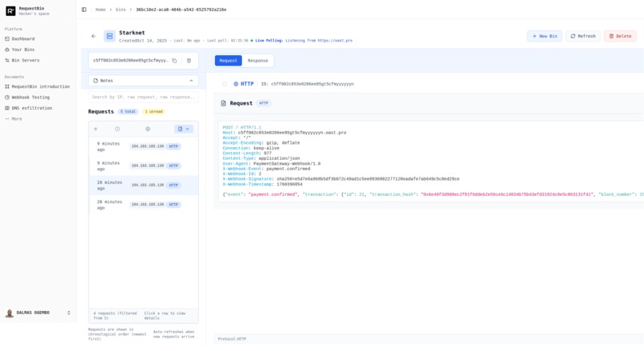Create a new bin with New Bin
Image resolution: width=644 pixels, height=351 pixels.
click(x=545, y=36)
